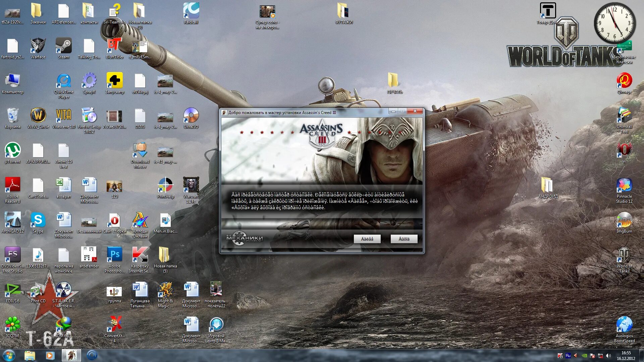Select the BluffTitler desktop icon
Screen dimensions: 644x362
(x=114, y=48)
